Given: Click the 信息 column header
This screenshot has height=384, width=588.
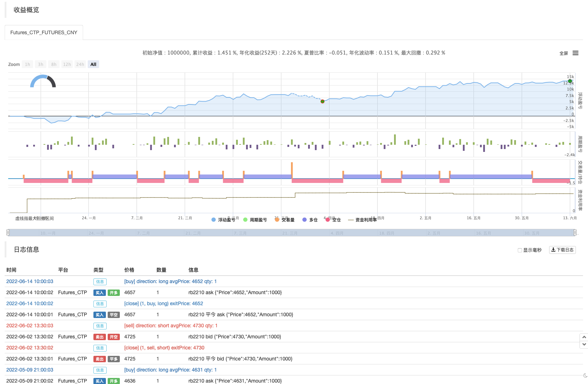Looking at the screenshot, I should (193, 270).
